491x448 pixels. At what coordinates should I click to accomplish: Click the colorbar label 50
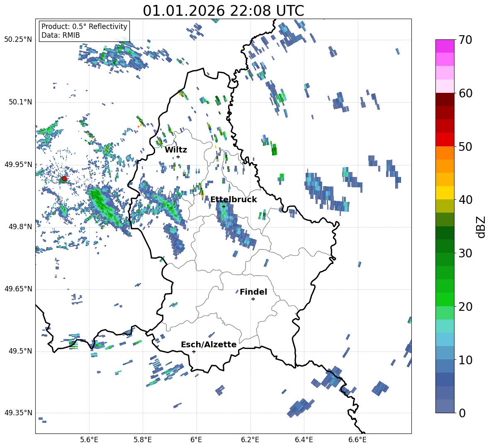(465, 147)
